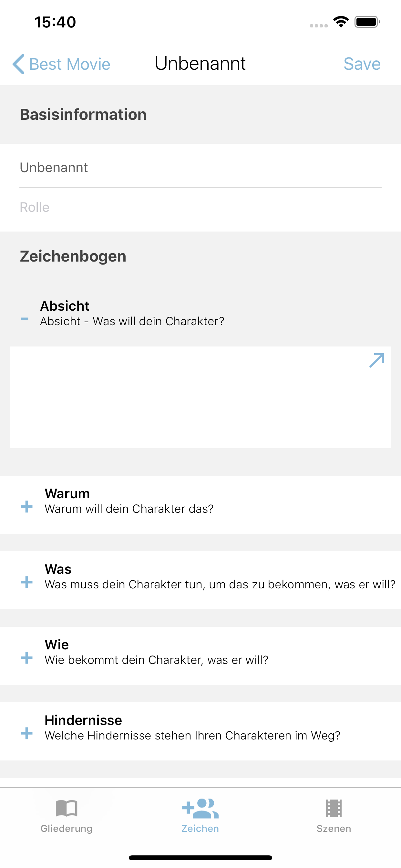The width and height of the screenshot is (401, 868).
Task: Check the Wi-Fi status icon
Action: [341, 22]
